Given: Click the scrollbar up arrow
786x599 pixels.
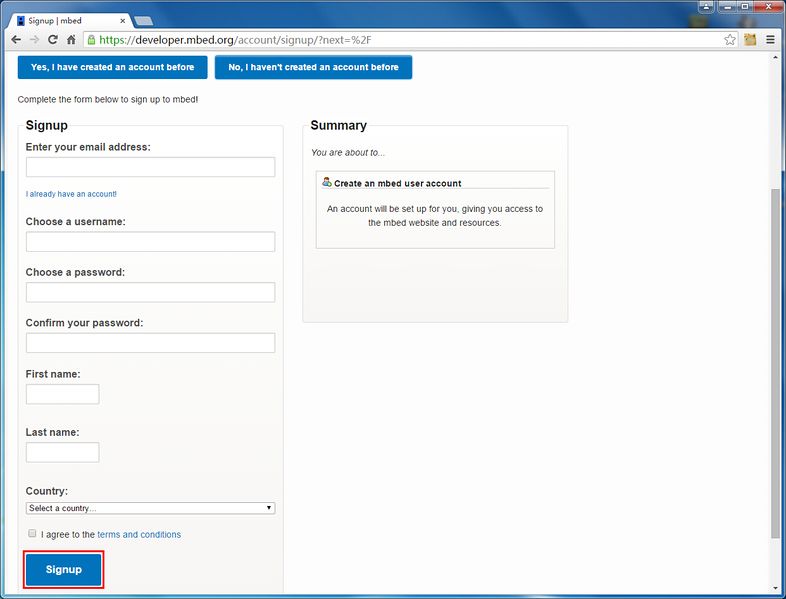Looking at the screenshot, I should tap(775, 58).
